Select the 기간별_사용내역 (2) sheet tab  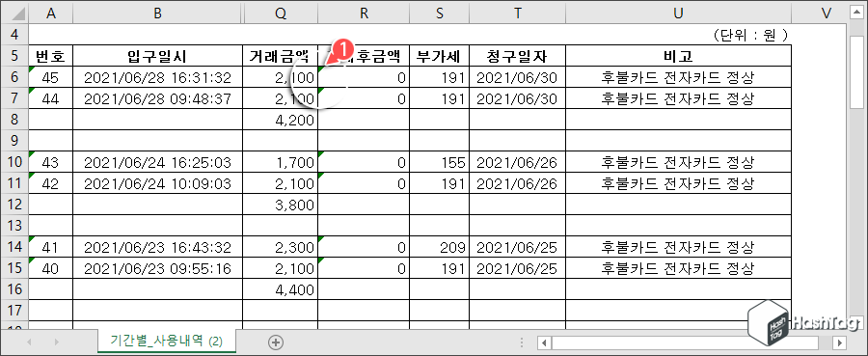coord(167,342)
